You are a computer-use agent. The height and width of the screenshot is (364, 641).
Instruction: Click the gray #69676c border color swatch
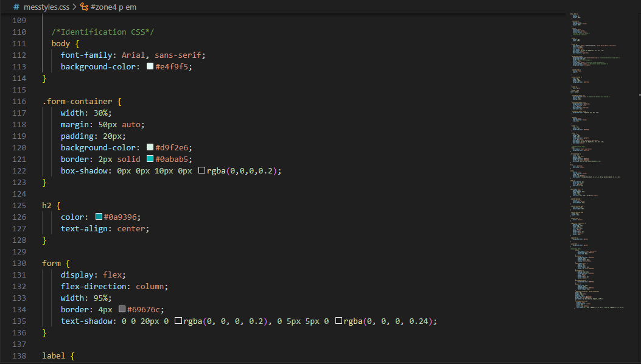coord(122,310)
